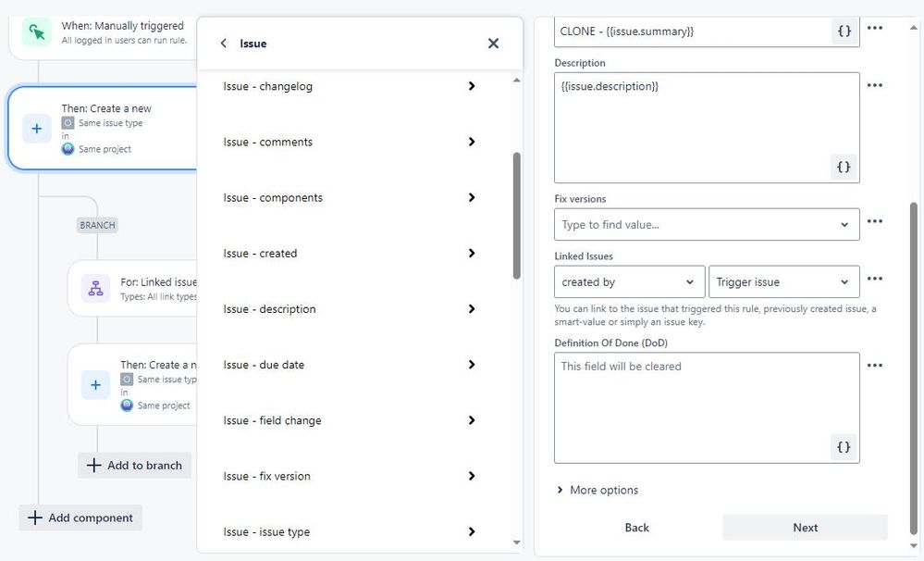Click Add to branch button
The image size is (924, 561).
(x=134, y=466)
